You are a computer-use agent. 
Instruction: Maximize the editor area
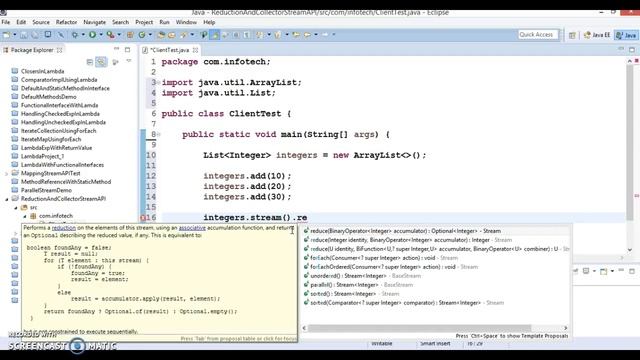(632, 49)
